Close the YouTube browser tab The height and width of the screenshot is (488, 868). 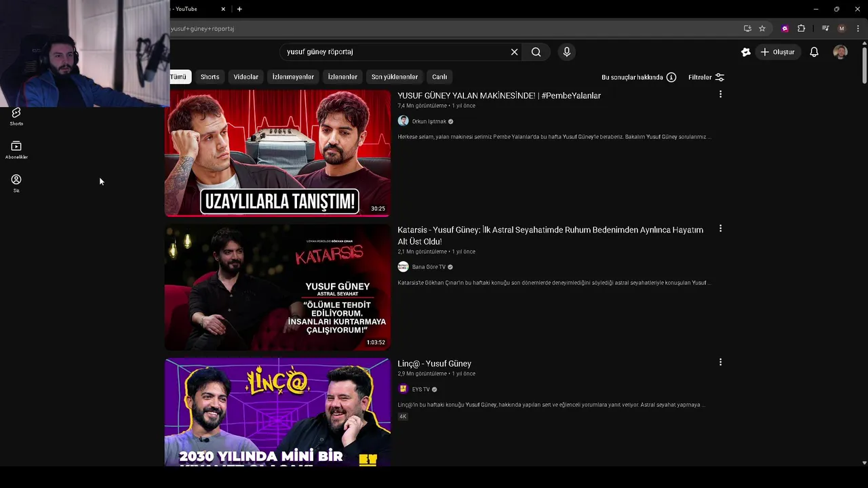tap(224, 9)
